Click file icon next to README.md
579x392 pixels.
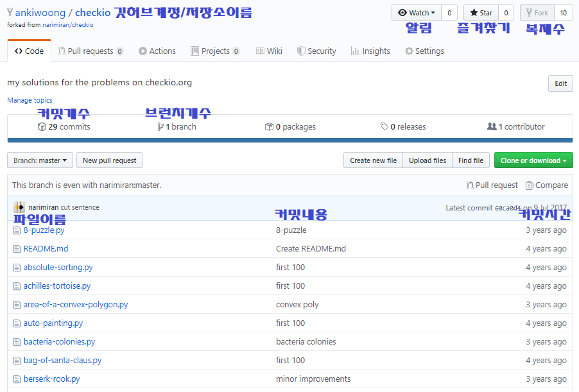click(17, 249)
